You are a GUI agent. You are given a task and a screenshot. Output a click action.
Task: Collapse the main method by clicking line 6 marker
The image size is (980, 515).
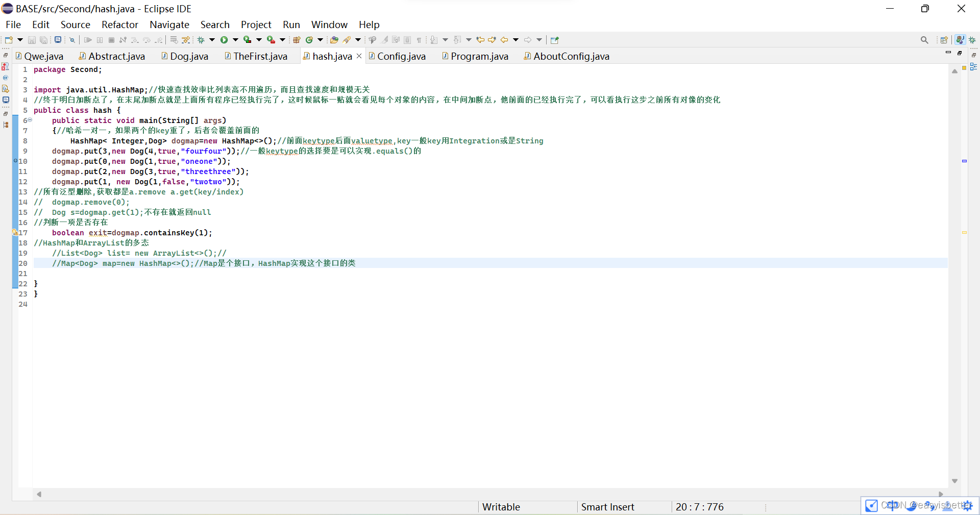[29, 120]
